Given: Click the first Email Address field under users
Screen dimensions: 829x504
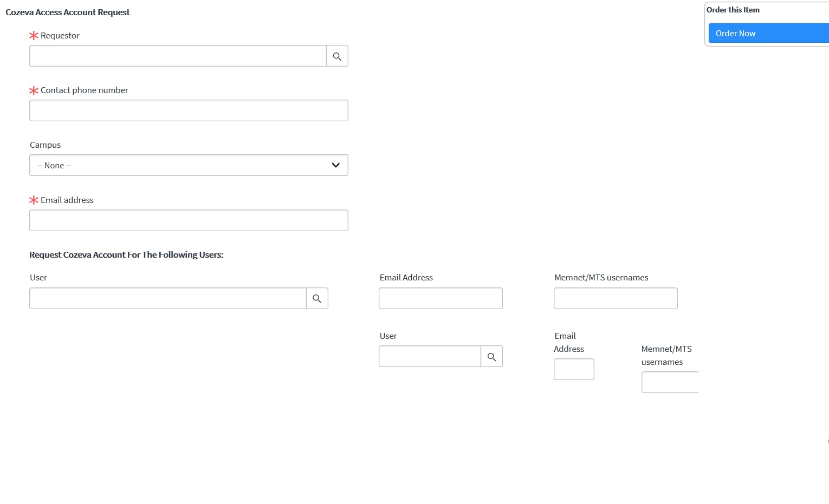Looking at the screenshot, I should point(441,298).
